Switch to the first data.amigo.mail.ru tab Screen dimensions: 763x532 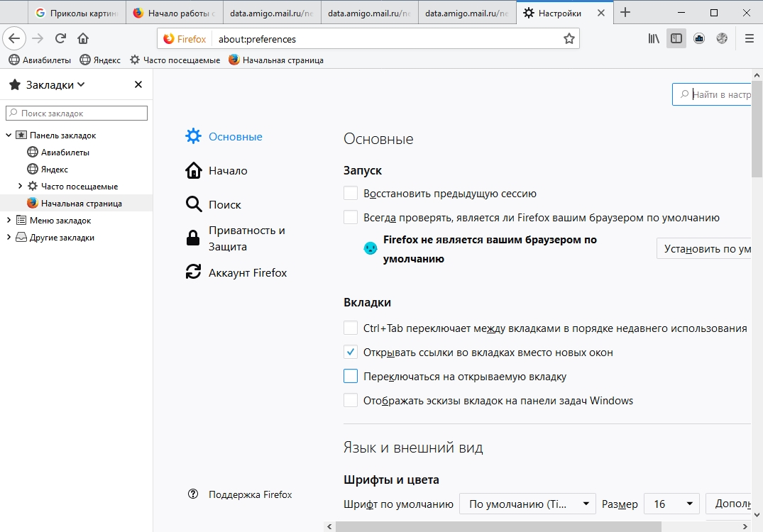pyautogui.click(x=272, y=13)
